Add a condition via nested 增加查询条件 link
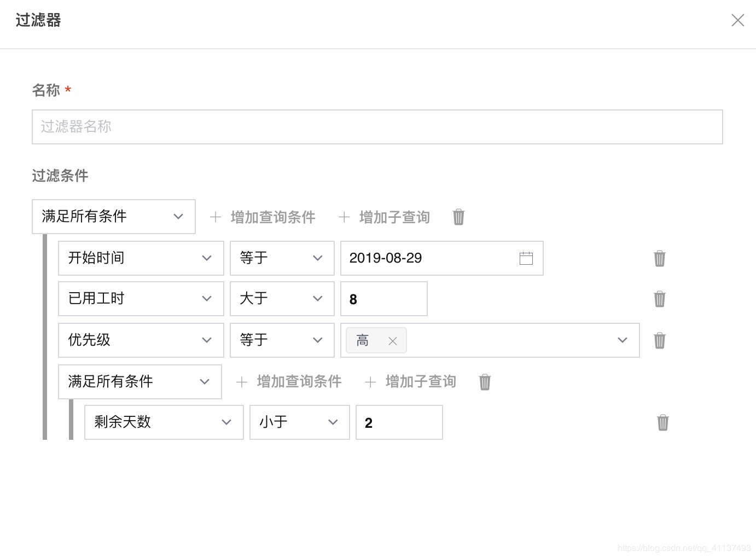Screen dimensions: 756x558 tap(299, 382)
